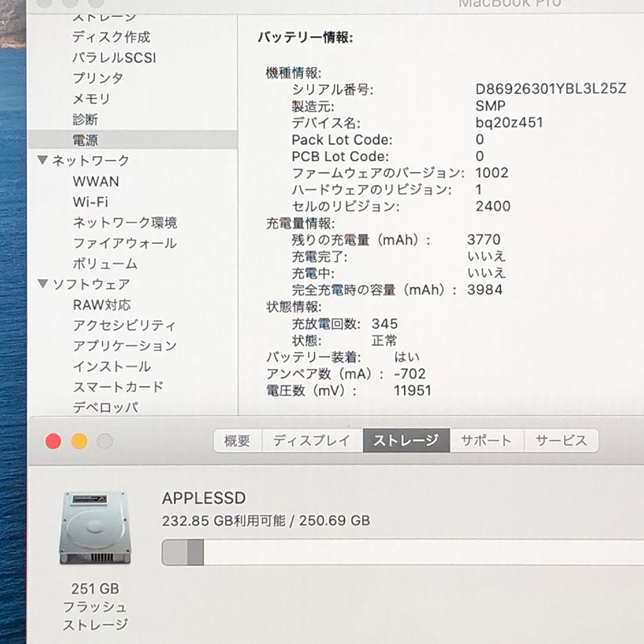Viewport: 644px width, 644px height.
Task: Collapse the ネットワーク section triangle
Action: pyautogui.click(x=43, y=160)
